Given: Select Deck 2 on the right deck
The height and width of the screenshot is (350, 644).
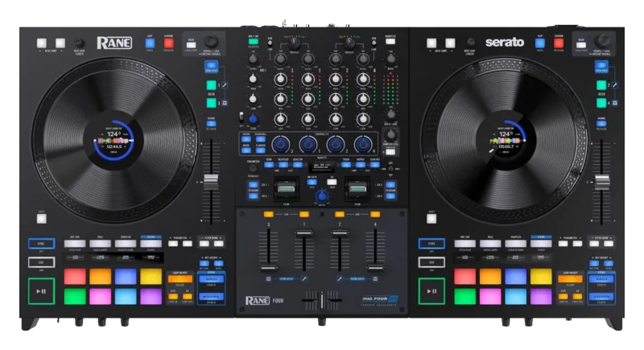Looking at the screenshot, I should tap(601, 85).
